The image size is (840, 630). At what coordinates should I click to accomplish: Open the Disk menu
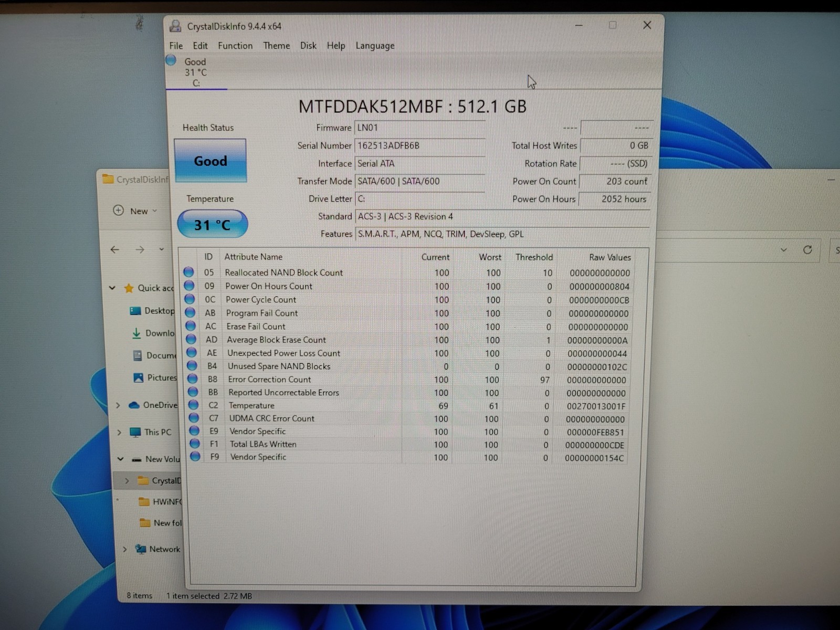[308, 46]
